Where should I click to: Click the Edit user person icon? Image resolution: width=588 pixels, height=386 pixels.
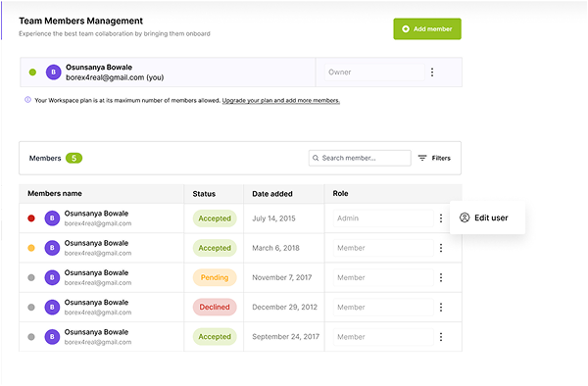pyautogui.click(x=465, y=217)
